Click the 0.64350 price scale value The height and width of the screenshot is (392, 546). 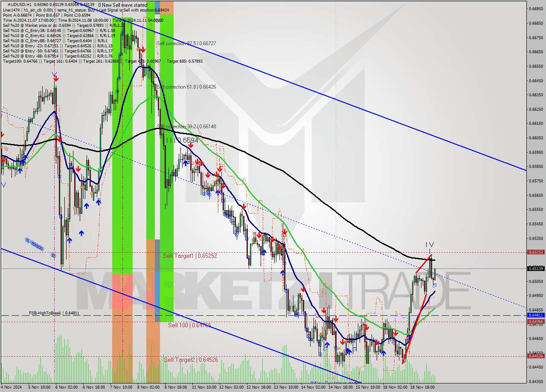[x=536, y=381]
